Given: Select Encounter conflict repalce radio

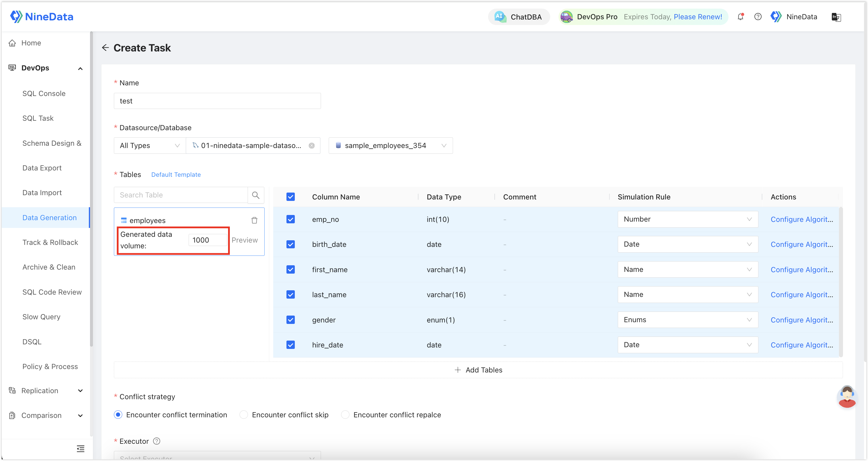Looking at the screenshot, I should [345, 414].
